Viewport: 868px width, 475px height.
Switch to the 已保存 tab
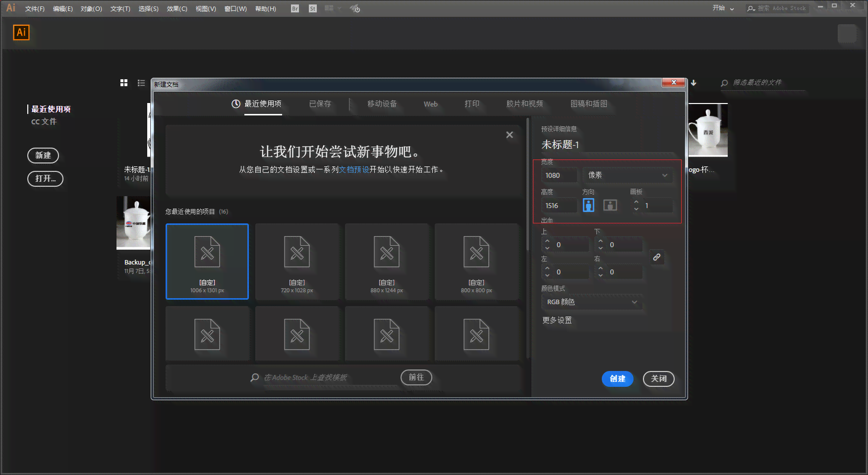click(320, 104)
